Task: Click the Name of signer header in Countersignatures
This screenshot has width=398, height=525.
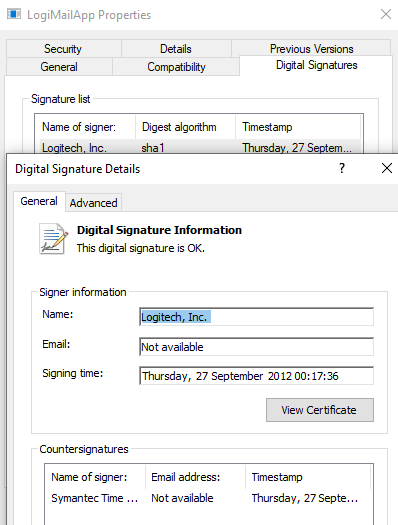Action: [95, 477]
